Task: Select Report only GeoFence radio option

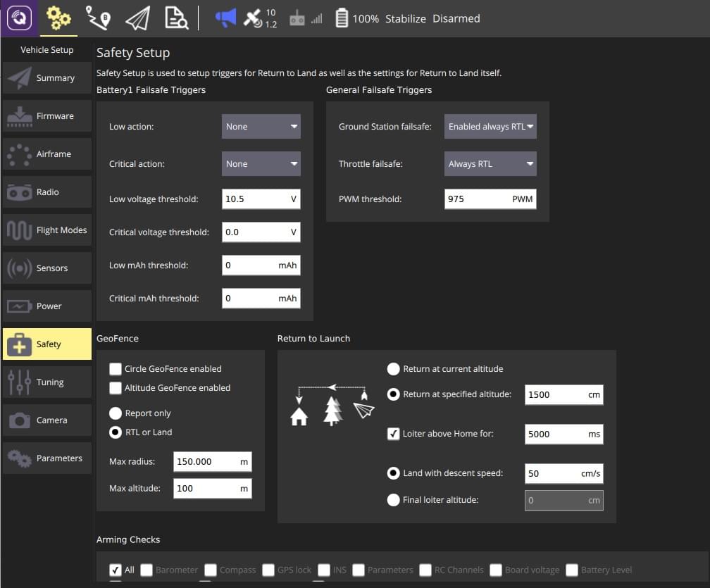Action: (x=116, y=413)
